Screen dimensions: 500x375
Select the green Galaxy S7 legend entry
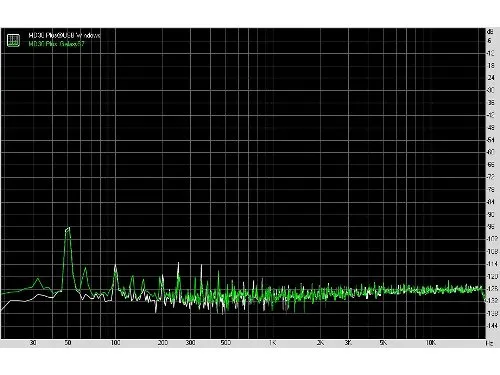coord(56,44)
